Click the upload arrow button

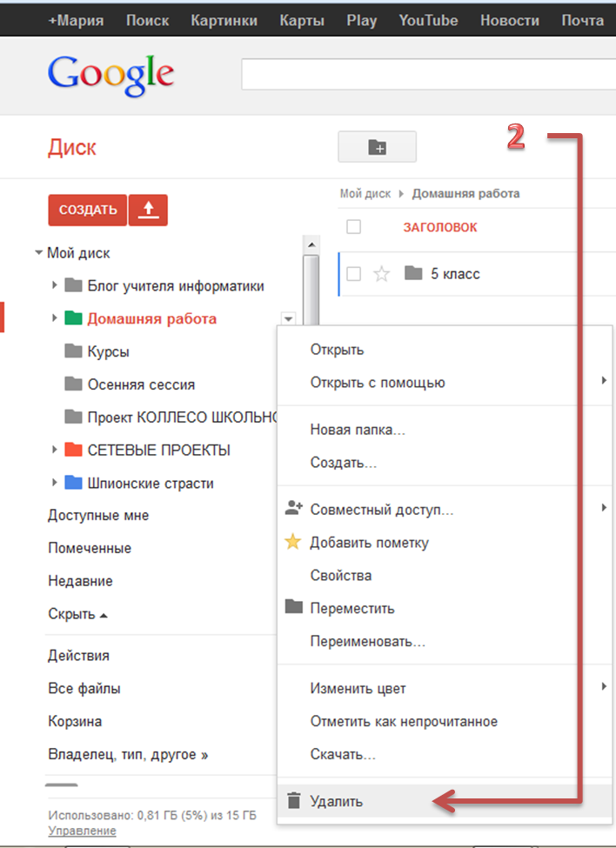pos(148,210)
